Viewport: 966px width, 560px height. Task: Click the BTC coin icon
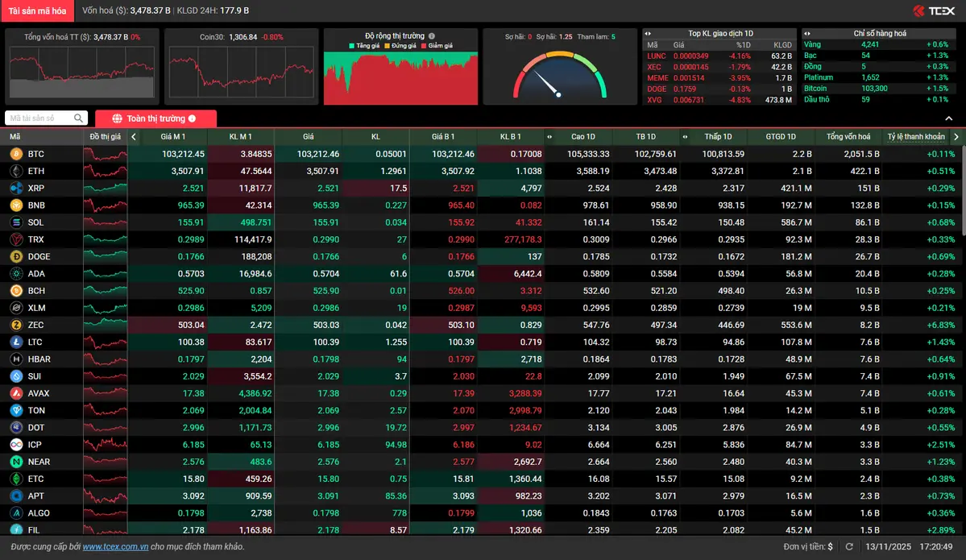[x=15, y=154]
